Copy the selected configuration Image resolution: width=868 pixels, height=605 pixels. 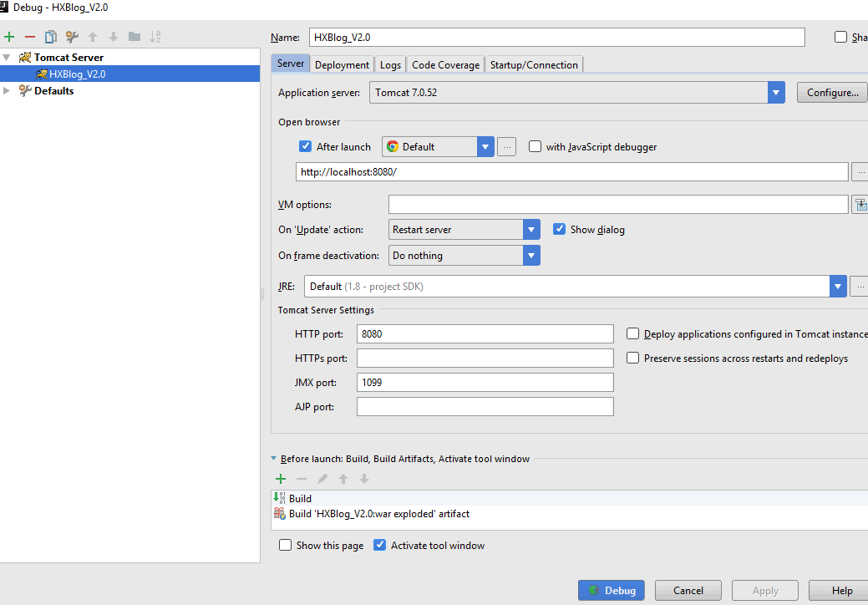click(x=50, y=37)
